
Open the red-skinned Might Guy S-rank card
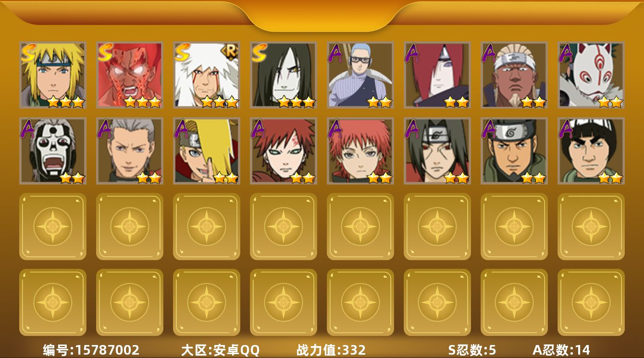coord(130,75)
